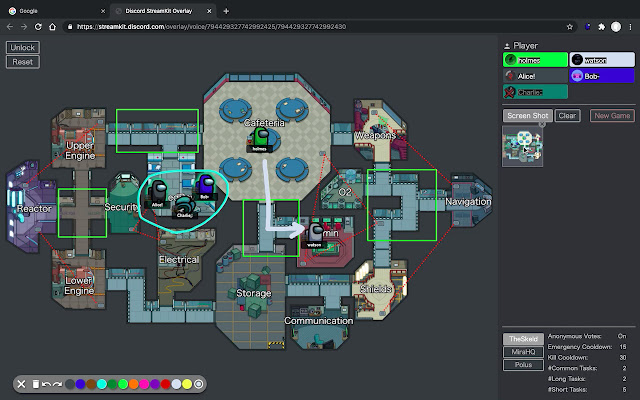The height and width of the screenshot is (400, 640).
Task: Start a New Game
Action: point(611,116)
